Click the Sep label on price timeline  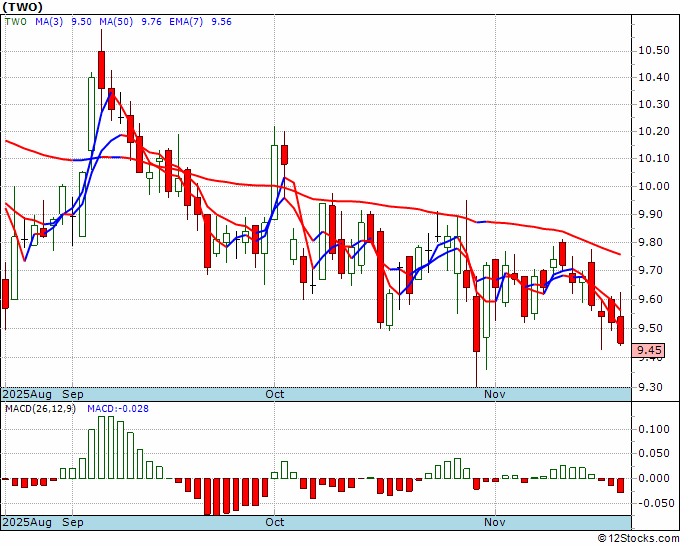(73, 394)
